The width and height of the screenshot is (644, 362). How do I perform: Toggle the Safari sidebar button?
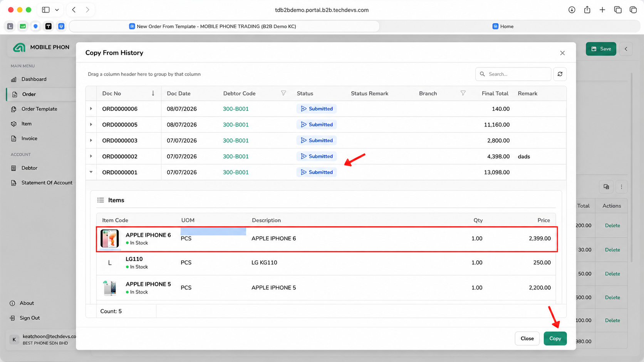(x=46, y=10)
